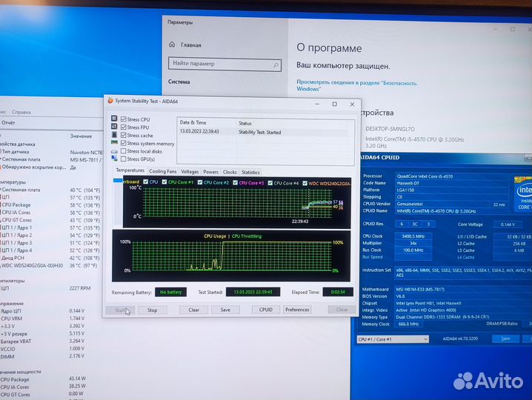532x400 pixels.
Task: Select the 2227 RPM fan value
Action: click(80, 288)
